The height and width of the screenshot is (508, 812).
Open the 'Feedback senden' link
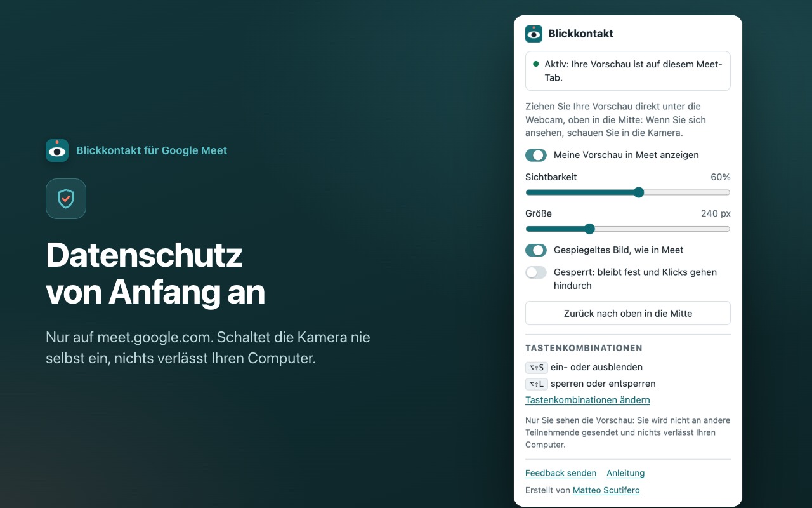pos(561,473)
